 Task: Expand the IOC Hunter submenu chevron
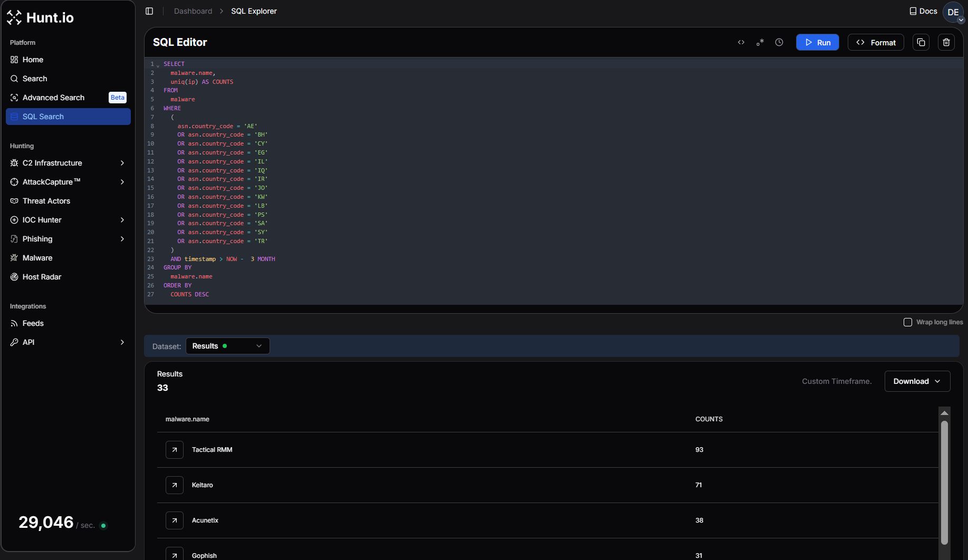click(x=122, y=220)
